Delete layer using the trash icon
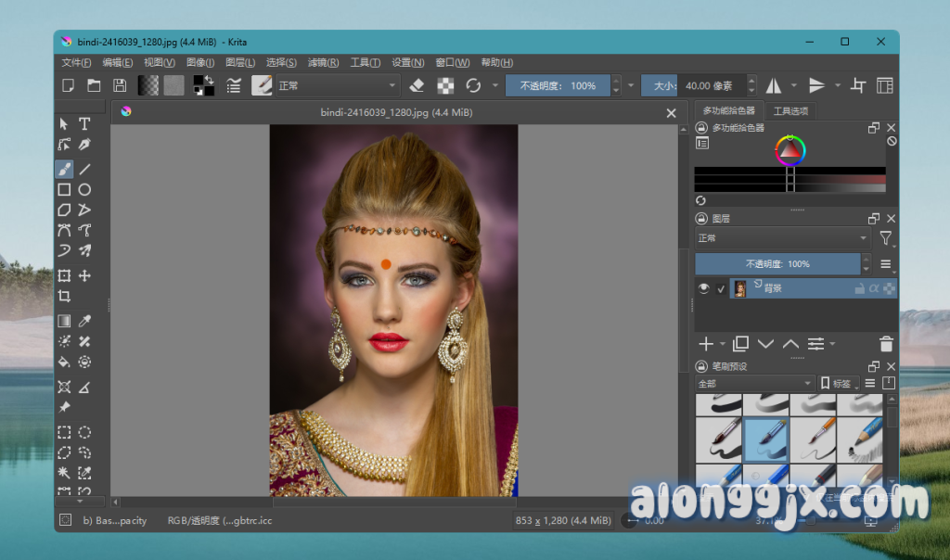 [x=886, y=344]
